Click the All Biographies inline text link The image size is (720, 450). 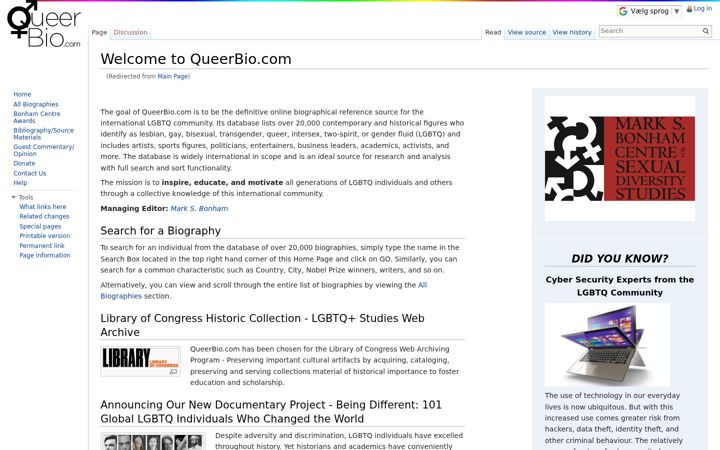click(x=264, y=291)
